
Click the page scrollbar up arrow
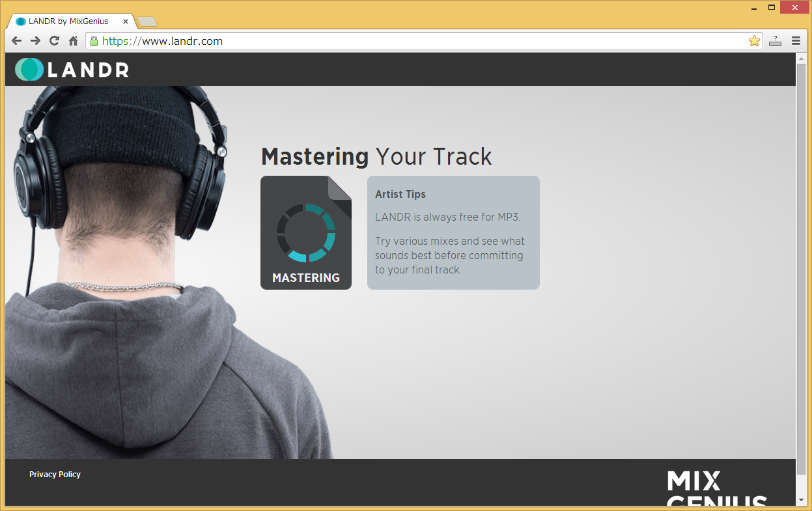tap(801, 58)
